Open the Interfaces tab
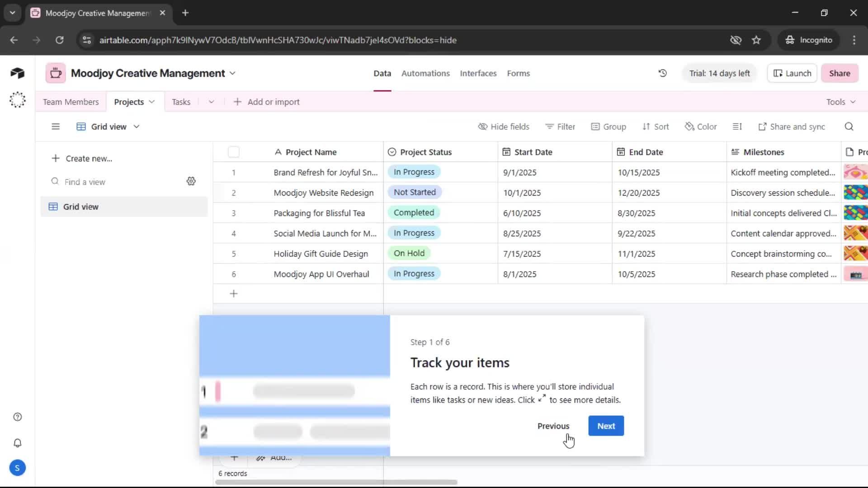This screenshot has width=868, height=488. [x=478, y=73]
